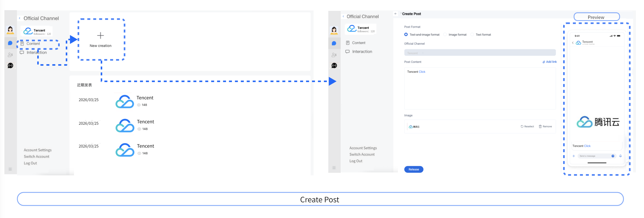This screenshot has width=644, height=218.
Task: Click the Remove image trash icon
Action: point(540,127)
